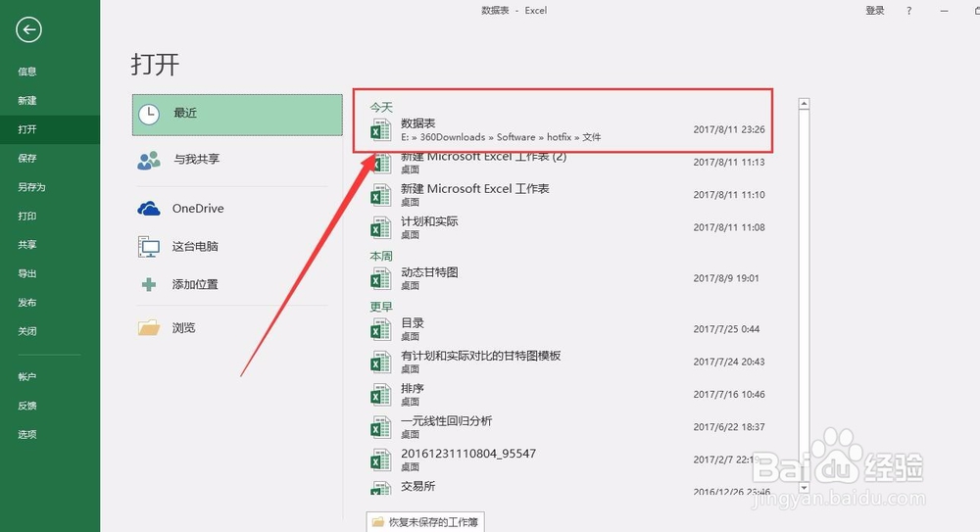The height and width of the screenshot is (532, 980).
Task: Click Excel icon beside 20161231110804_95547
Action: coord(380,460)
